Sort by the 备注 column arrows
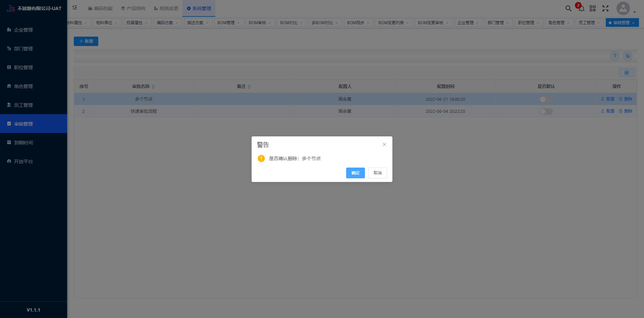Screen dimensions: 644x318 click(249, 87)
